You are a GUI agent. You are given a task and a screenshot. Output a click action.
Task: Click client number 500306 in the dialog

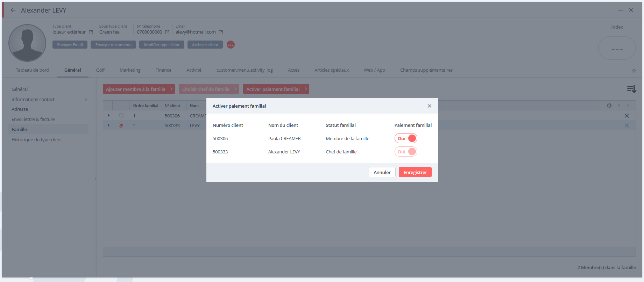point(220,139)
